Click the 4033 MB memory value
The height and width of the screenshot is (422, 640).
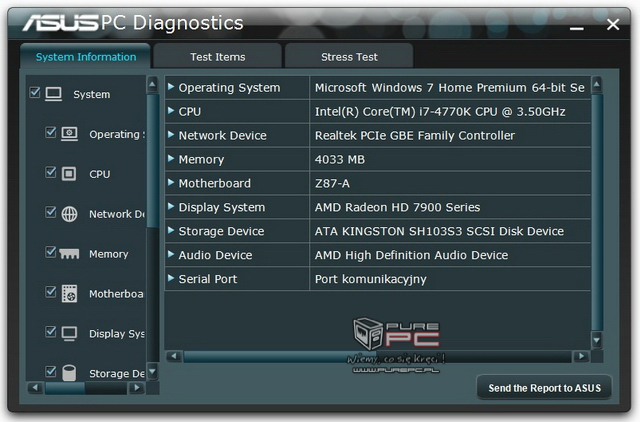pos(340,159)
